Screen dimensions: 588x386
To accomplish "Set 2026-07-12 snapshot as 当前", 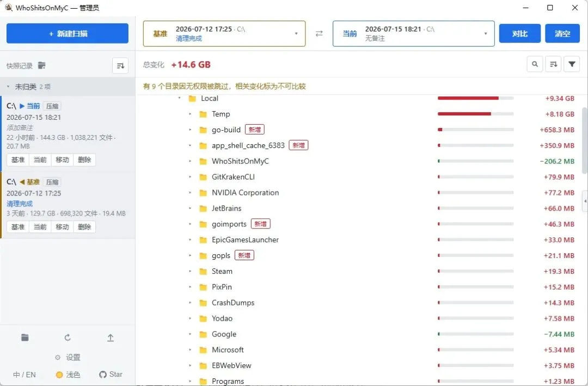I will point(40,227).
